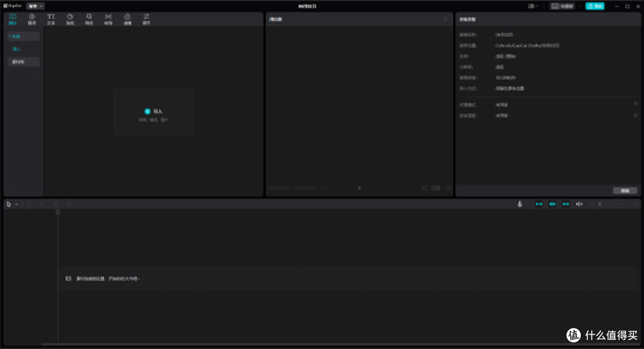Click the cyan Export button
The width and height of the screenshot is (644, 349).
point(595,6)
